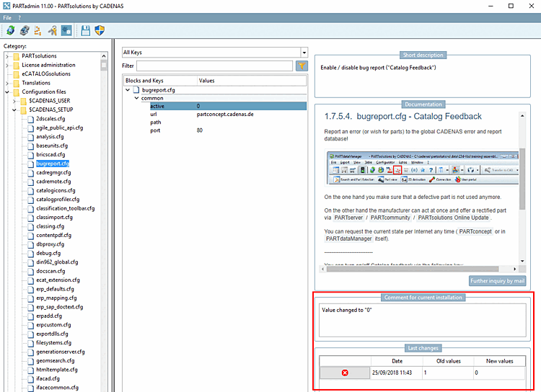Collapse the Configuration files category

click(x=7, y=92)
